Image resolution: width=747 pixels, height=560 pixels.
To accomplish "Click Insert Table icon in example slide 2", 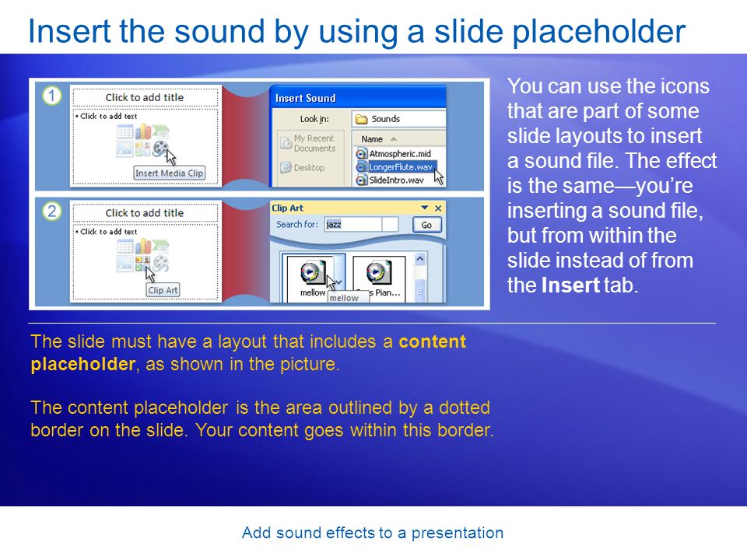I will [125, 247].
